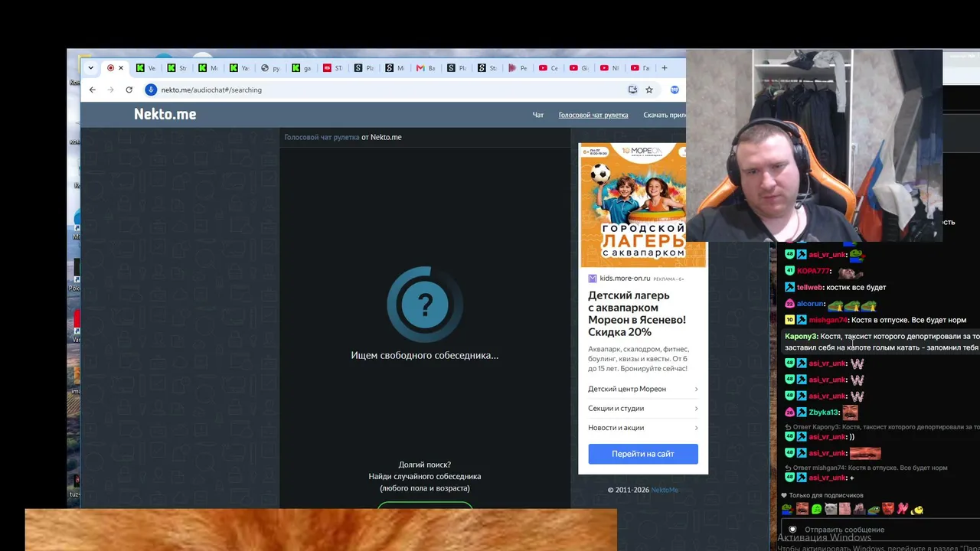Switch to the 'Ve' Kick tab
Viewport: 980px width, 551px height.
click(145, 68)
